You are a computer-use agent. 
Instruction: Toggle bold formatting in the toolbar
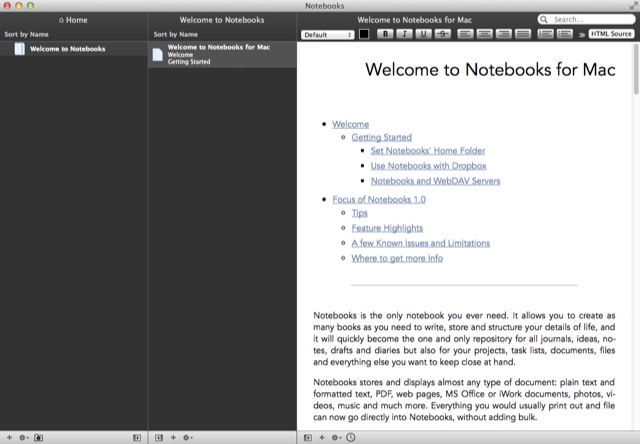tap(385, 34)
